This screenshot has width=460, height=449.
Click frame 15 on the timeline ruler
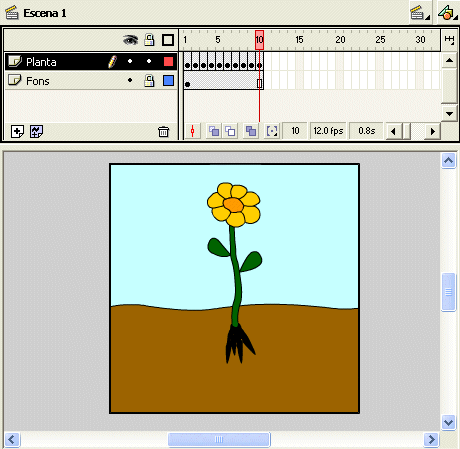pyautogui.click(x=299, y=40)
